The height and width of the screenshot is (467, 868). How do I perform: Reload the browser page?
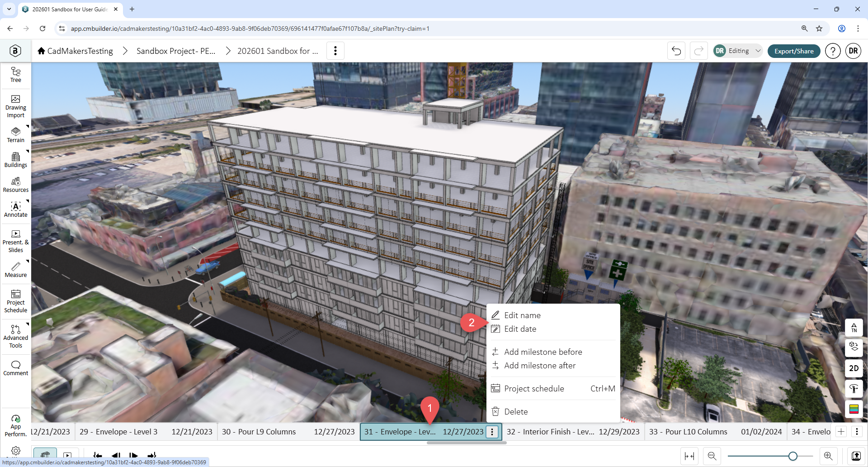(x=42, y=29)
